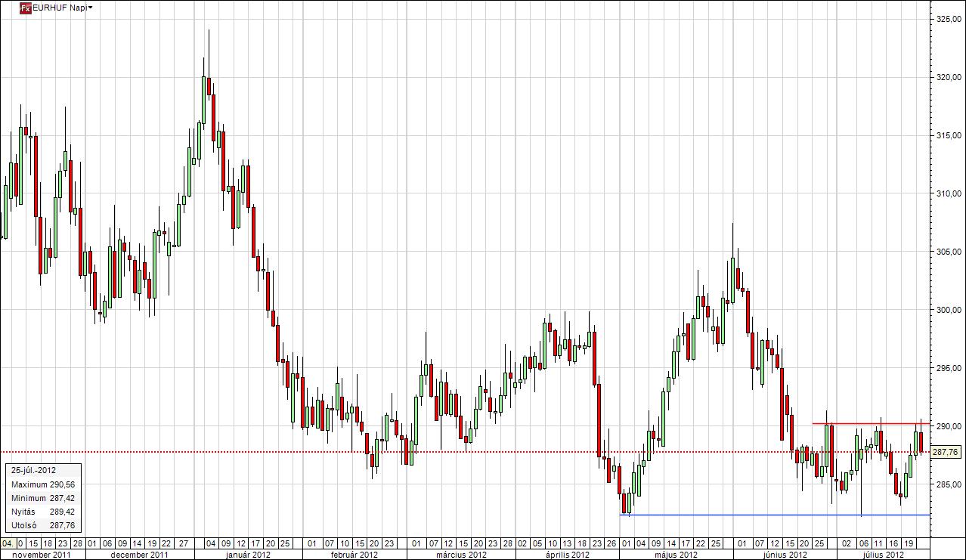Click the március 2012 month label
Screen dimensions: 966x560
coord(460,554)
